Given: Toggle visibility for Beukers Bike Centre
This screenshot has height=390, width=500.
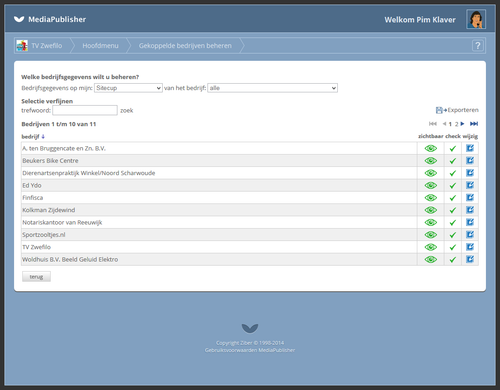Looking at the screenshot, I should click(431, 161).
